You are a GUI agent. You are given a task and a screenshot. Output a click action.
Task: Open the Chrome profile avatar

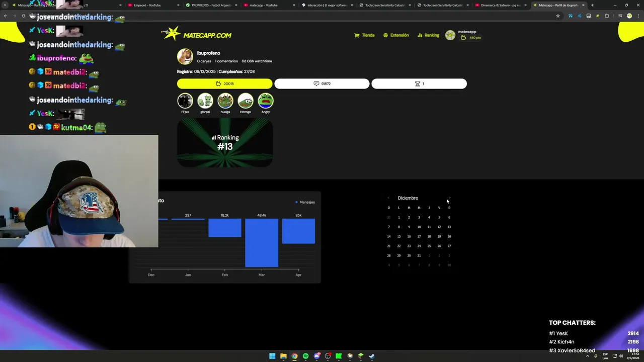point(629,16)
